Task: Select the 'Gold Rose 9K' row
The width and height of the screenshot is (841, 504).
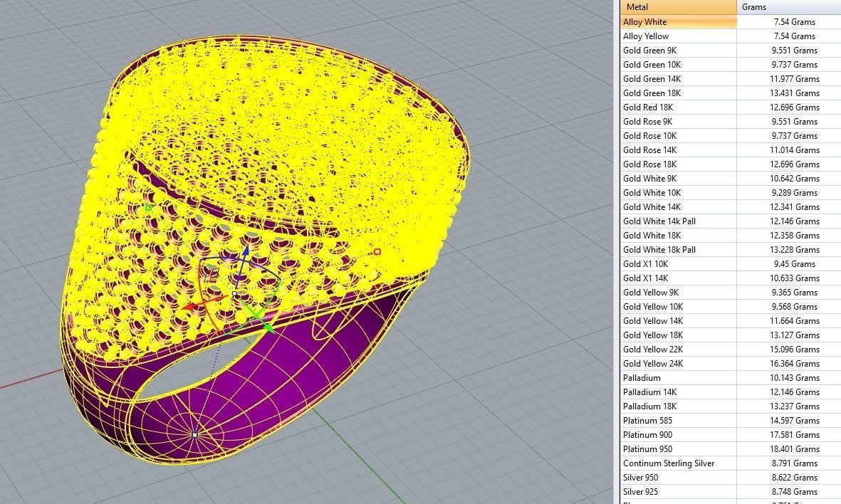Action: (x=731, y=122)
